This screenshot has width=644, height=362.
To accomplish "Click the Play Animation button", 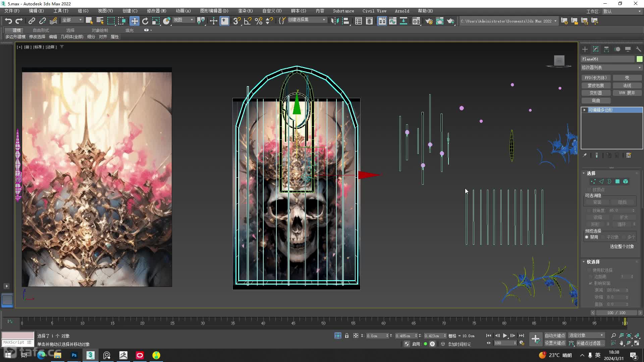I will (505, 336).
